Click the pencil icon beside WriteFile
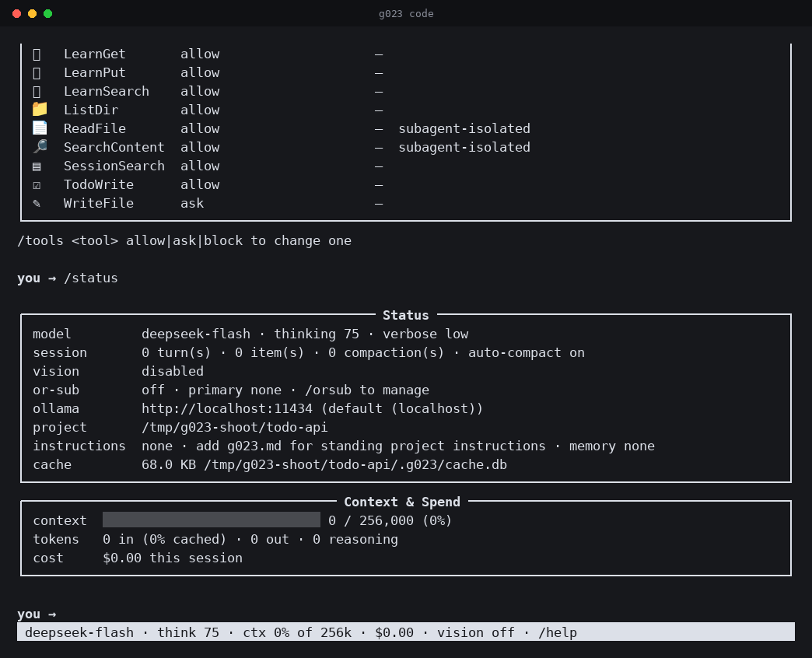The width and height of the screenshot is (812, 658). pos(37,204)
